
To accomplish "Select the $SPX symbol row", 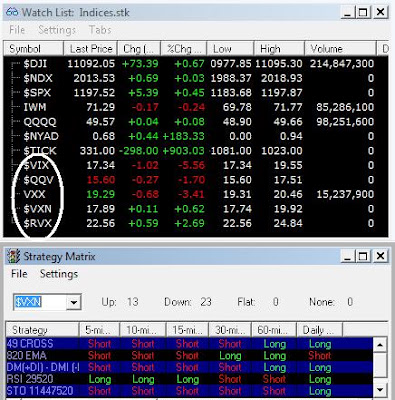I will click(196, 92).
